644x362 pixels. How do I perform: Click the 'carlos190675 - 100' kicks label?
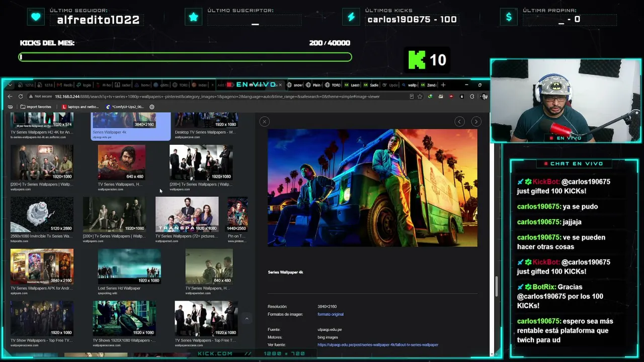412,20
